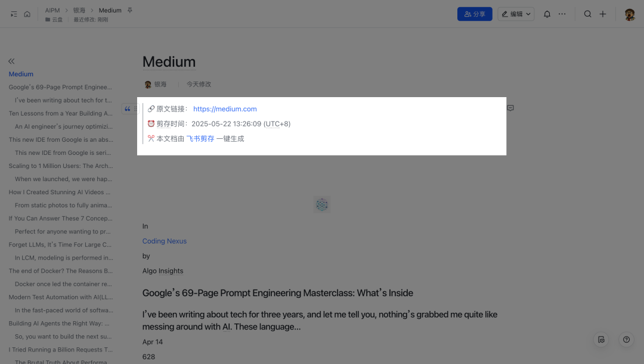Pin the Medium document
The width and height of the screenshot is (644, 364).
pos(130,10)
